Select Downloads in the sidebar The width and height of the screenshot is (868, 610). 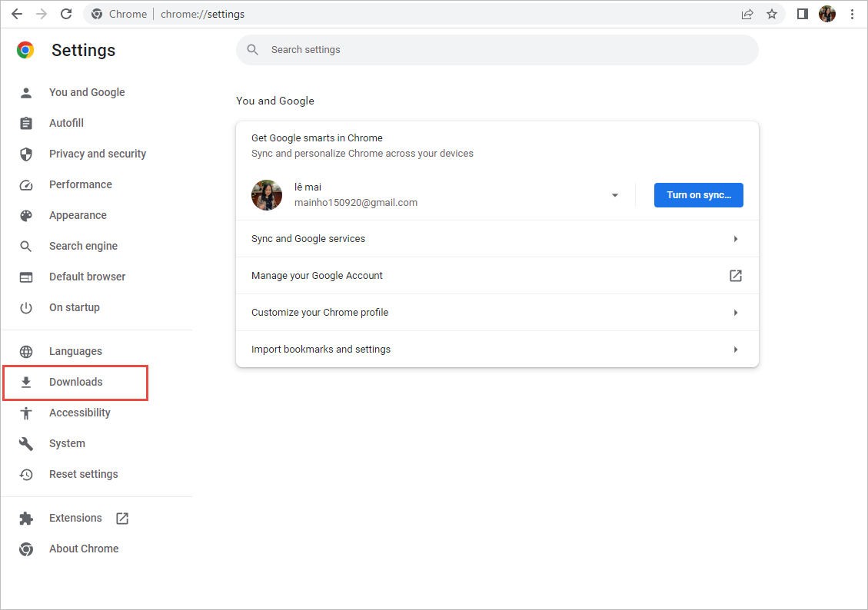75,383
